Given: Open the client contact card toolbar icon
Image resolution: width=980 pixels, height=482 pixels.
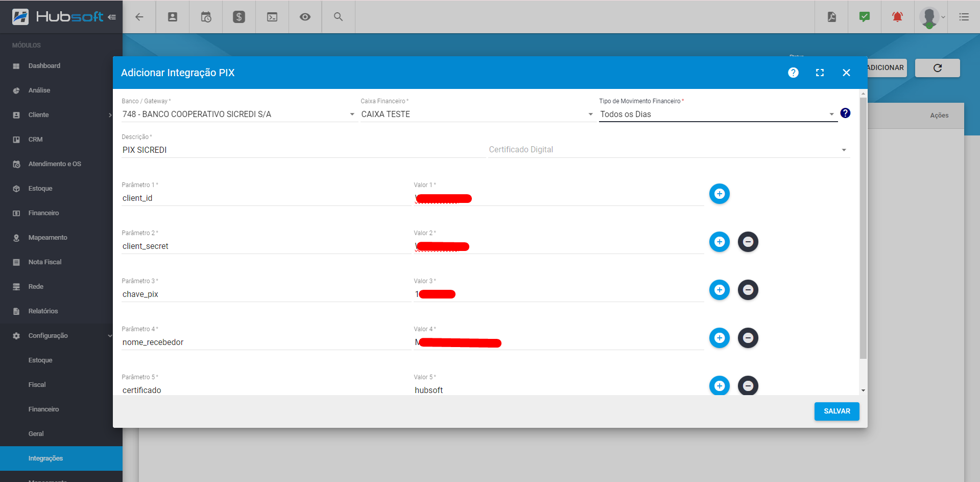Looking at the screenshot, I should point(173,17).
